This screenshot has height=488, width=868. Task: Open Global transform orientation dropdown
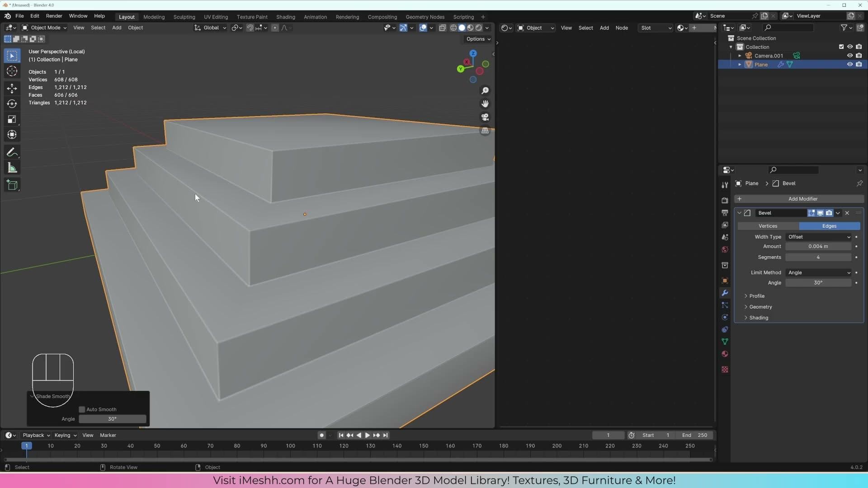210,28
